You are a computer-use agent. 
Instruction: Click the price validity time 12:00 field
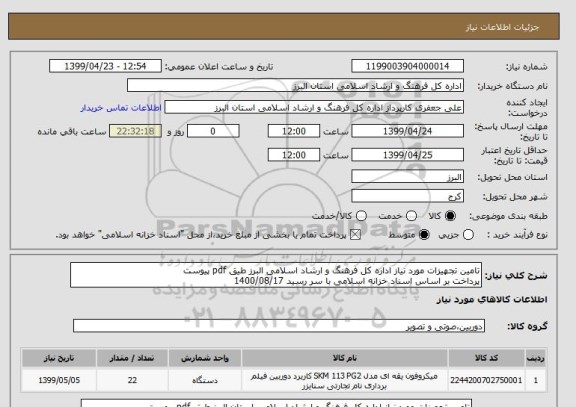coord(294,155)
